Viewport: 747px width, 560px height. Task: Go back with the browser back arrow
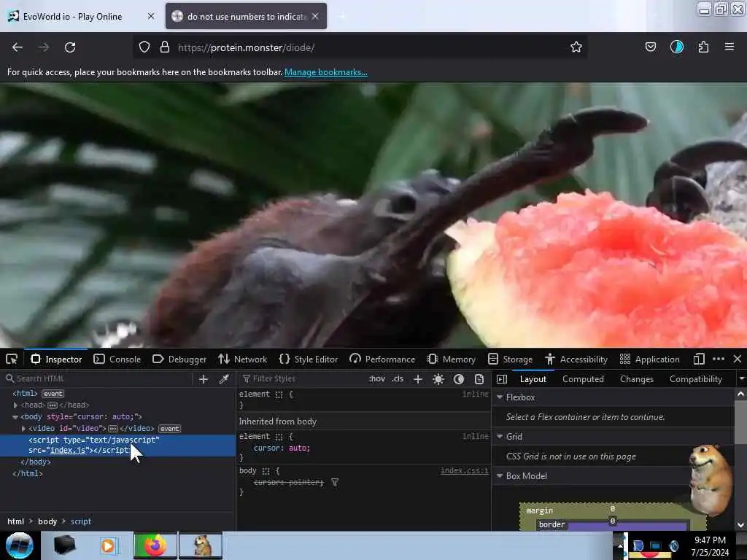(x=18, y=47)
